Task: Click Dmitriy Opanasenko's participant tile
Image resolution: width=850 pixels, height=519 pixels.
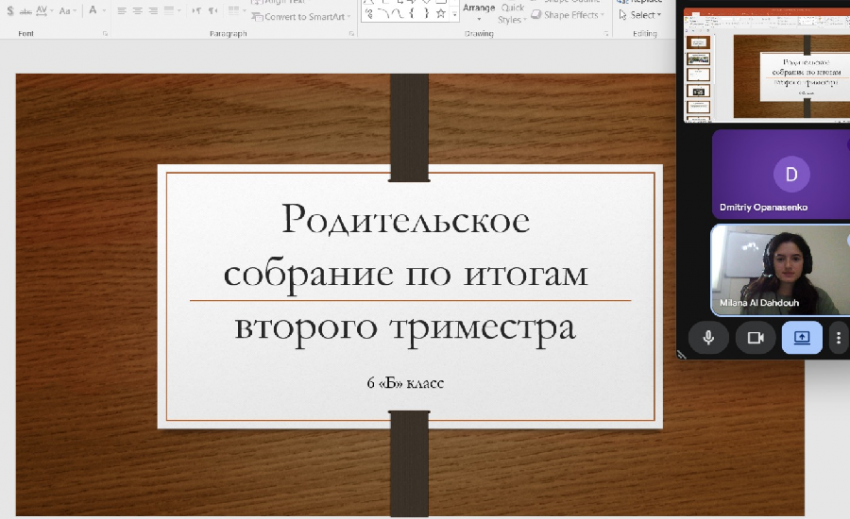Action: pos(780,174)
